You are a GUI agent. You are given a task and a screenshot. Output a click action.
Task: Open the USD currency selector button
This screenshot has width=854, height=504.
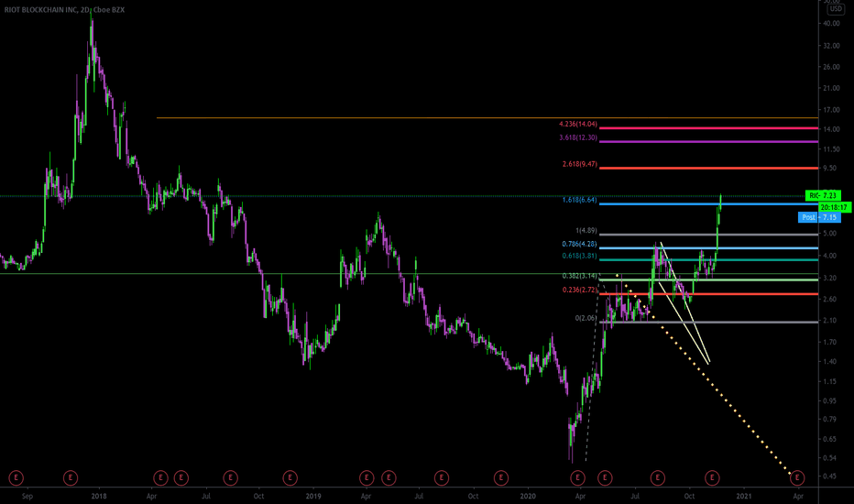[x=836, y=9]
